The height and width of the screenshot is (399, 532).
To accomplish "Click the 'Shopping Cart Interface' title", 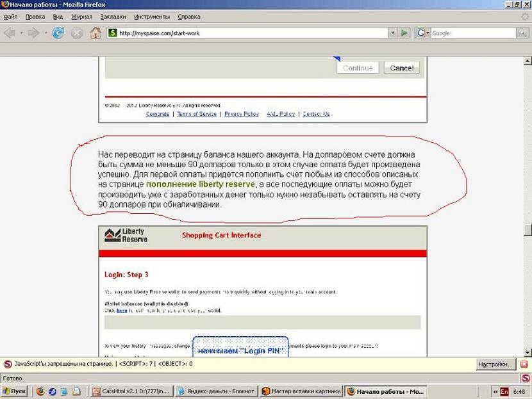I will coord(222,235).
